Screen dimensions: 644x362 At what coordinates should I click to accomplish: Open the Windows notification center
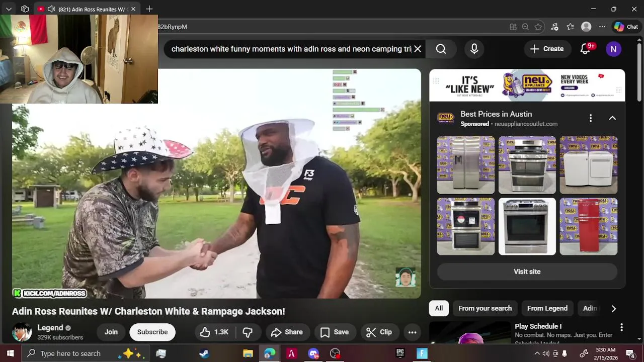(630, 353)
